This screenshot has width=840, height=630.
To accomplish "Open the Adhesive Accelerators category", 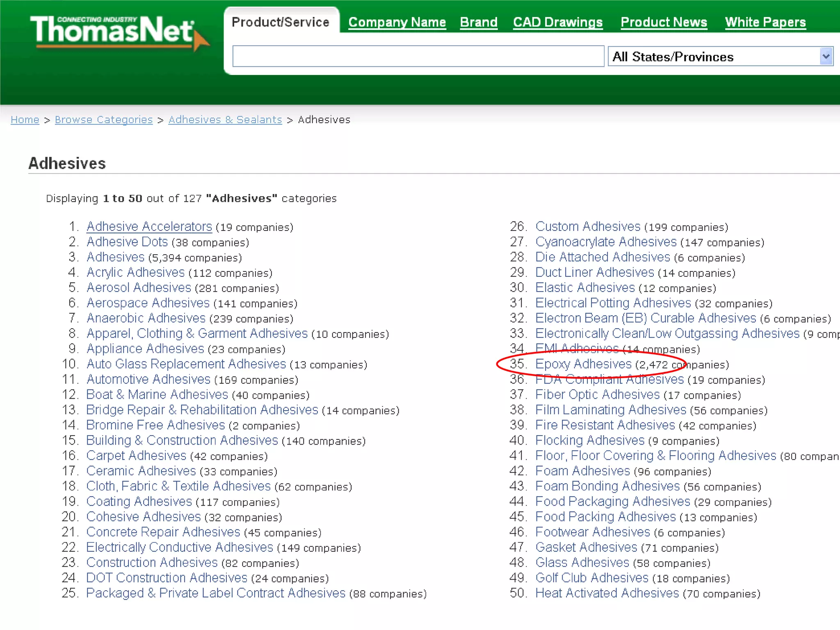I will coord(149,226).
